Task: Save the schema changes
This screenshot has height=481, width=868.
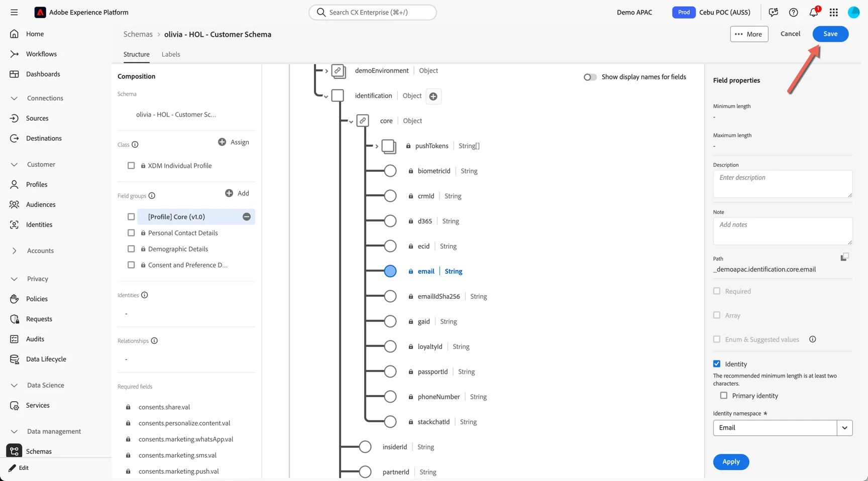Action: tap(830, 34)
